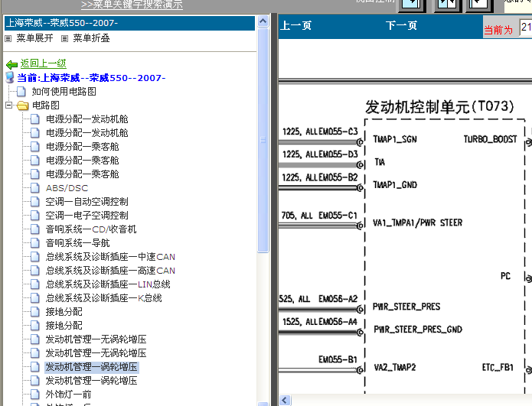532x406 pixels.
Task: Open 总线系统及诊断插座—高速CAN diagram
Action: click(110, 271)
